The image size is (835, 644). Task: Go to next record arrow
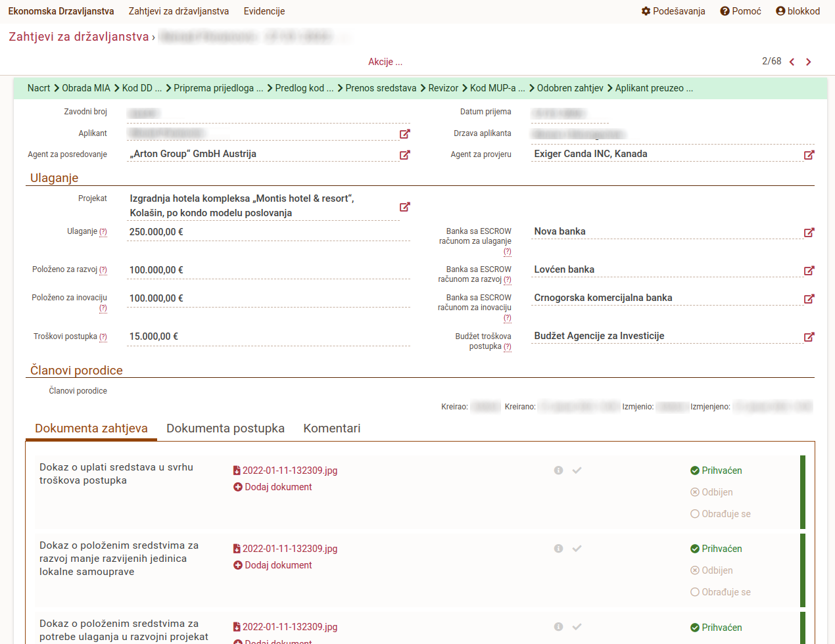[809, 62]
